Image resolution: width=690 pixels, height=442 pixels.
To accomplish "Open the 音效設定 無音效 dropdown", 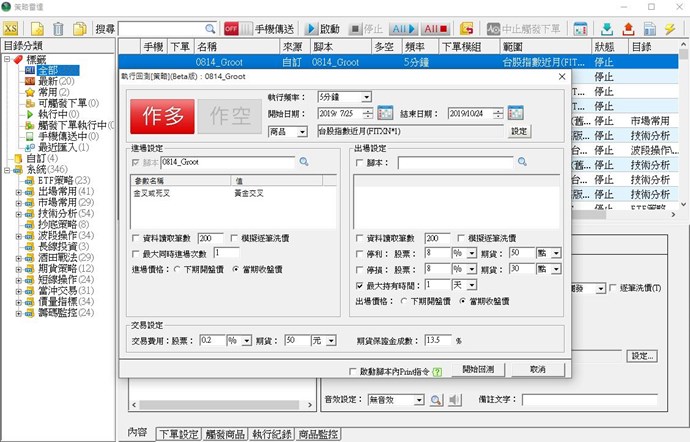I will pyautogui.click(x=419, y=400).
